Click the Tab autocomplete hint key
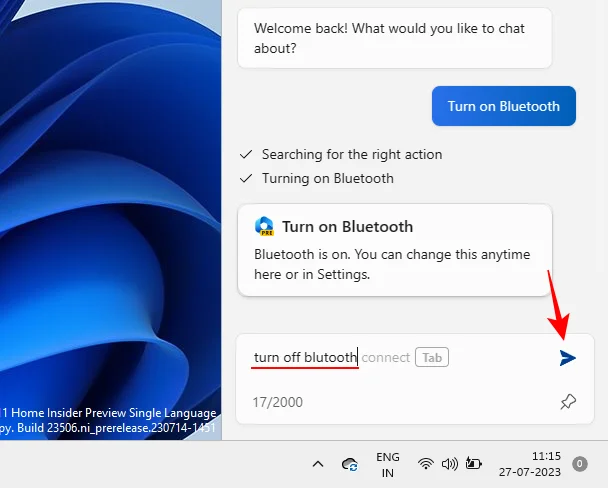Image resolution: width=608 pixels, height=488 pixels. click(432, 357)
